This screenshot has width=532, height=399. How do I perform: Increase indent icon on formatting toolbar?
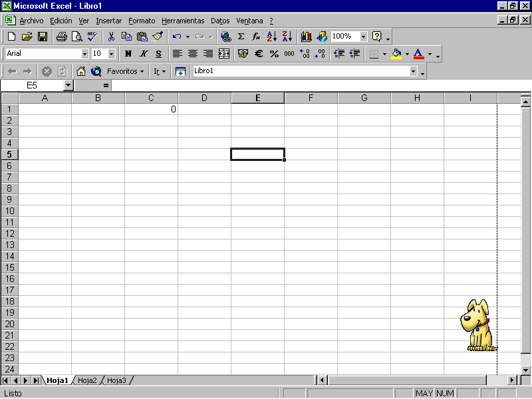[x=354, y=54]
